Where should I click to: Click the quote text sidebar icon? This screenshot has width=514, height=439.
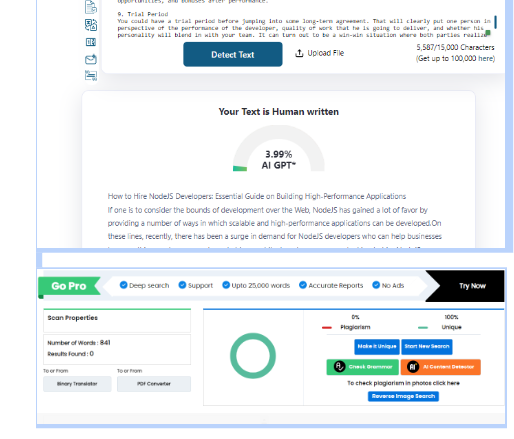pos(91,76)
